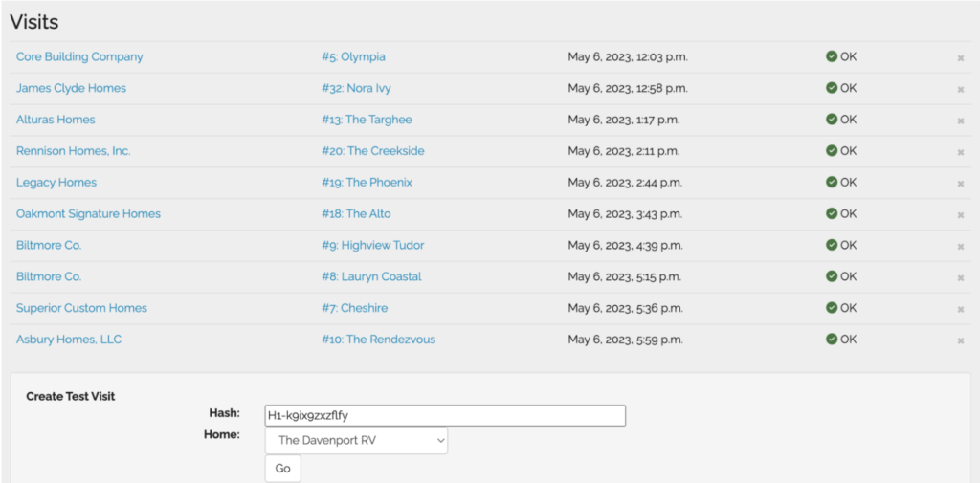
Task: Click the x icon for Alturas Homes
Action: tap(960, 121)
